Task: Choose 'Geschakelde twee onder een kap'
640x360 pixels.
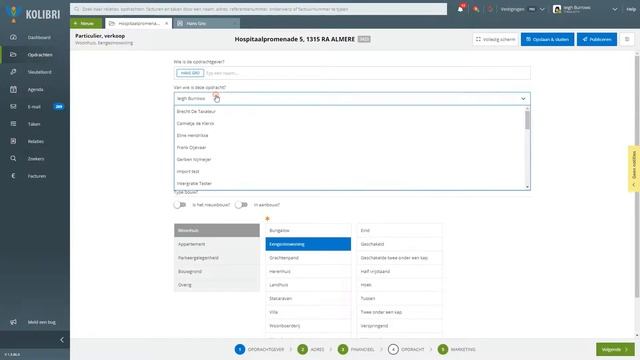Action: tap(400, 258)
